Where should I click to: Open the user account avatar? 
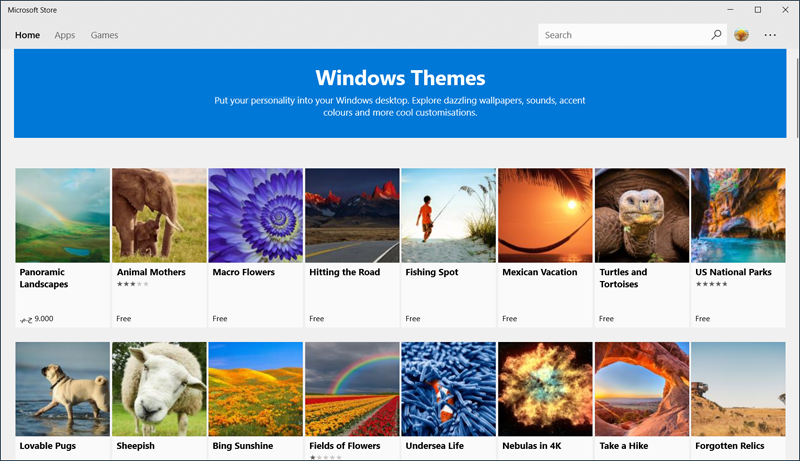pos(741,35)
